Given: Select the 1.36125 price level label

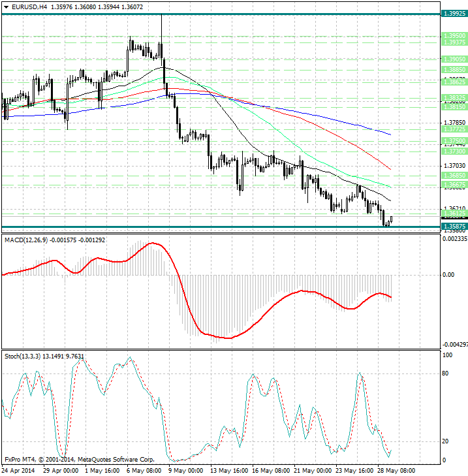Looking at the screenshot, I should (x=454, y=213).
